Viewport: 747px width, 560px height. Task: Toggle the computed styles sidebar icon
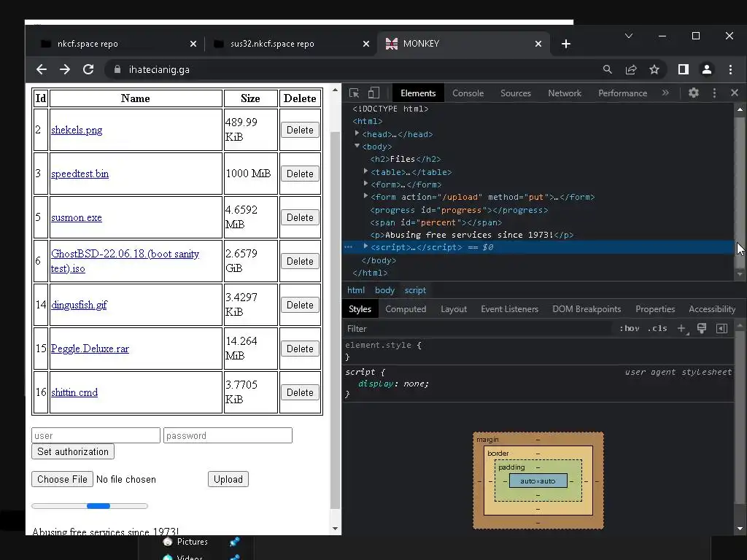pyautogui.click(x=721, y=328)
